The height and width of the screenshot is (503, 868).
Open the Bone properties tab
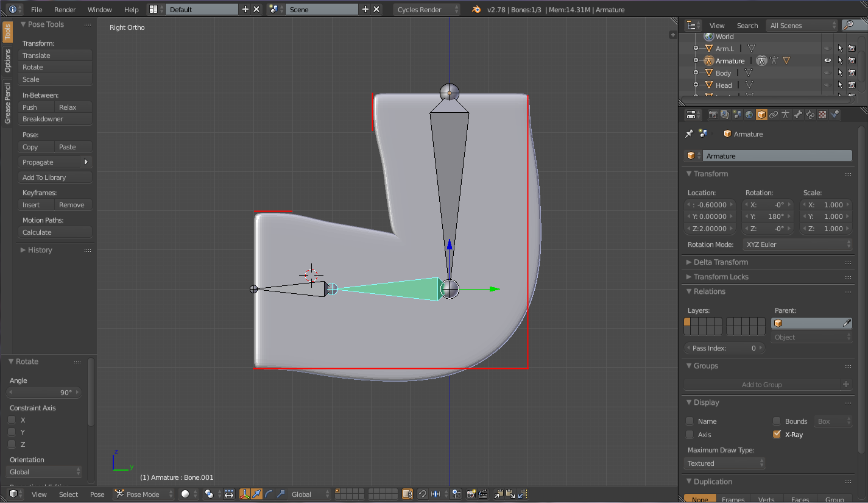[798, 115]
